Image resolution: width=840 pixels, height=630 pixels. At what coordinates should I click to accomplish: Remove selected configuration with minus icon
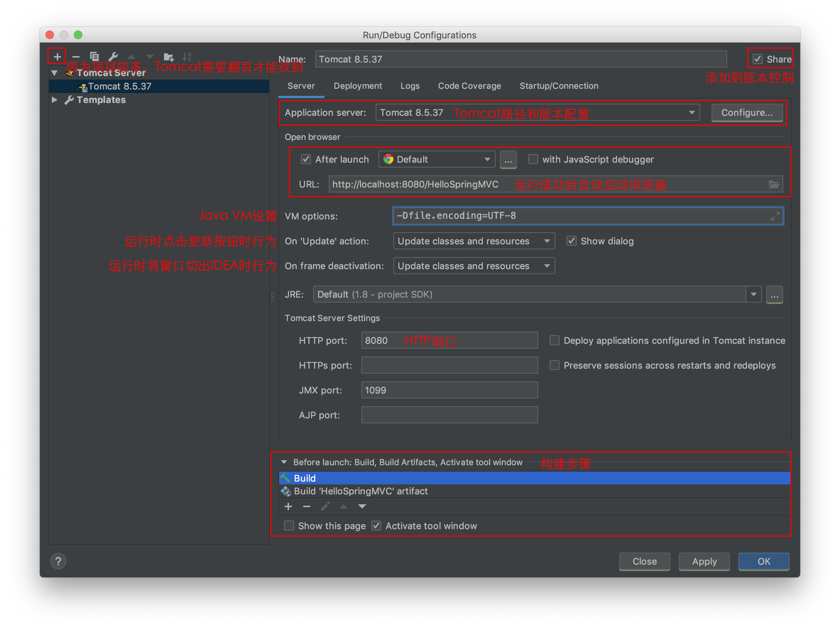[x=76, y=57]
